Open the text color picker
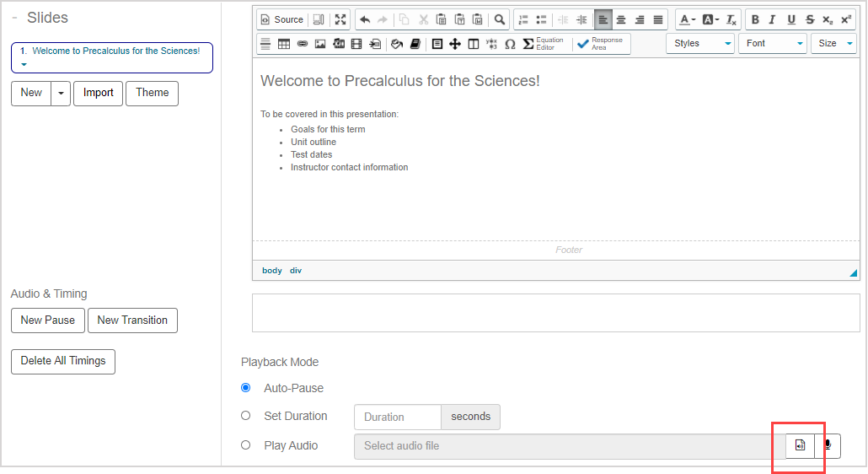Image resolution: width=868 pixels, height=474 pixels. click(687, 19)
